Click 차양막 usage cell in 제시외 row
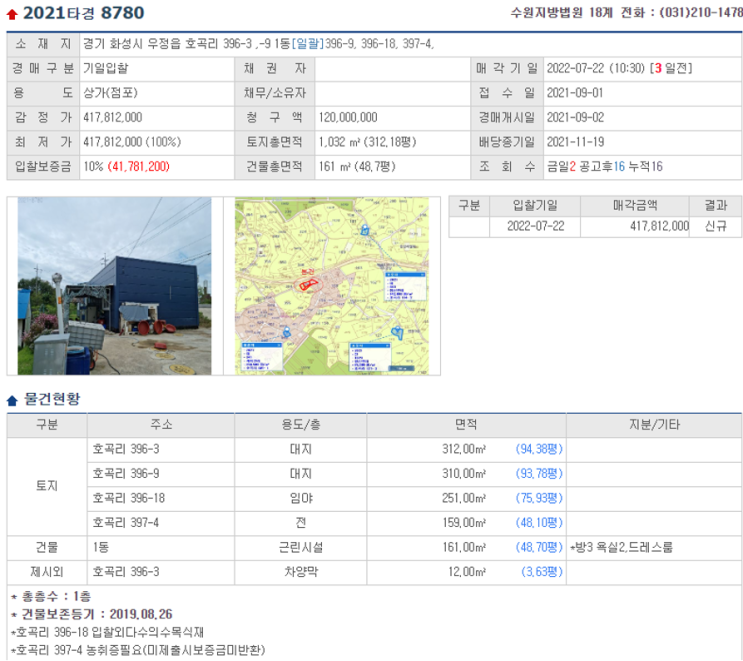Image resolution: width=743 pixels, height=661 pixels. pyautogui.click(x=301, y=572)
